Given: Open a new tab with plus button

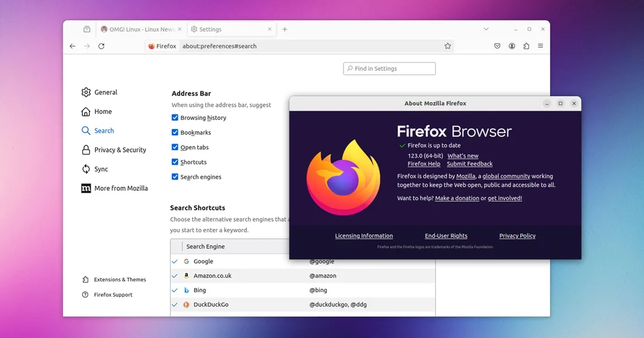Looking at the screenshot, I should (284, 29).
